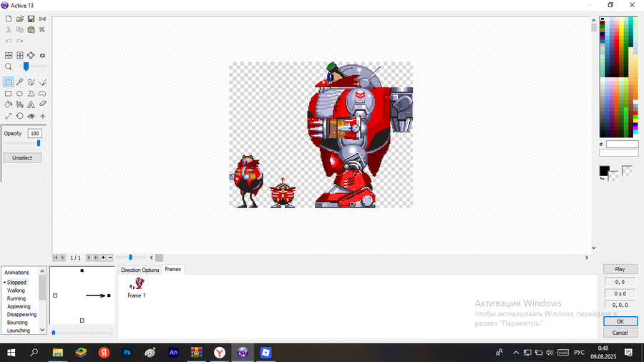Click the hex color input field
The width and height of the screenshot is (644, 362).
pos(623,144)
